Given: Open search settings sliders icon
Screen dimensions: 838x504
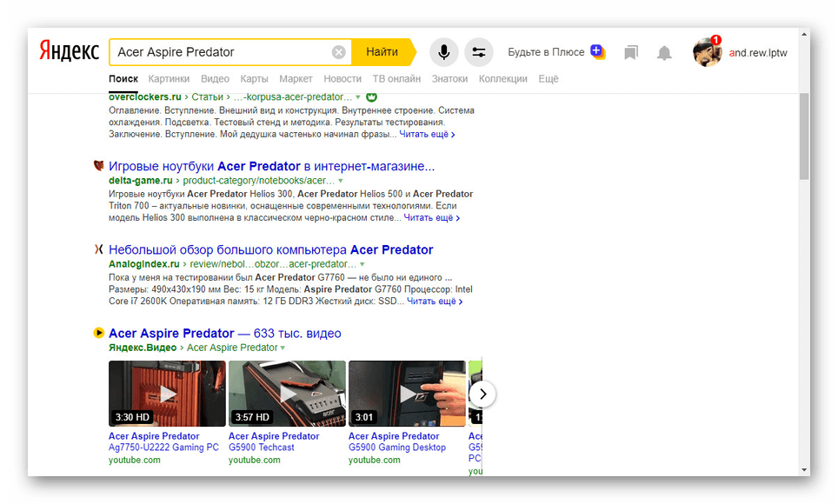Looking at the screenshot, I should (479, 52).
